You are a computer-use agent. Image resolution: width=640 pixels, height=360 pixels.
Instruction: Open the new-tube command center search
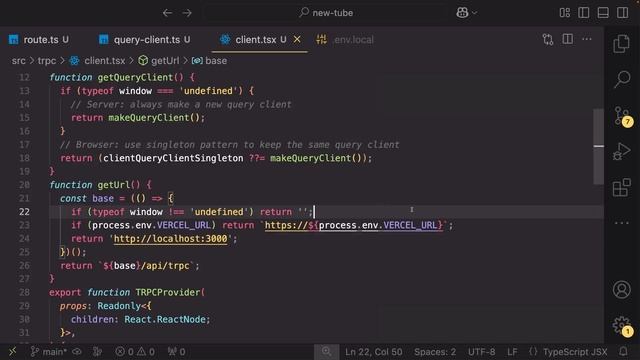326,13
